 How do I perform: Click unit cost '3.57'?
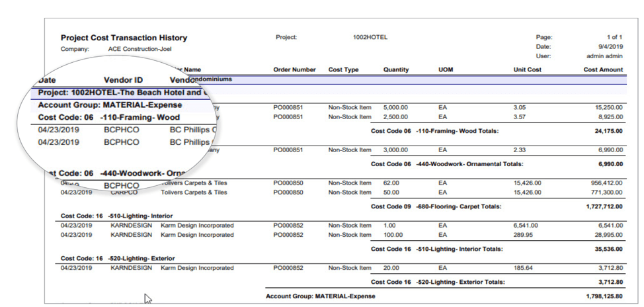click(x=519, y=117)
